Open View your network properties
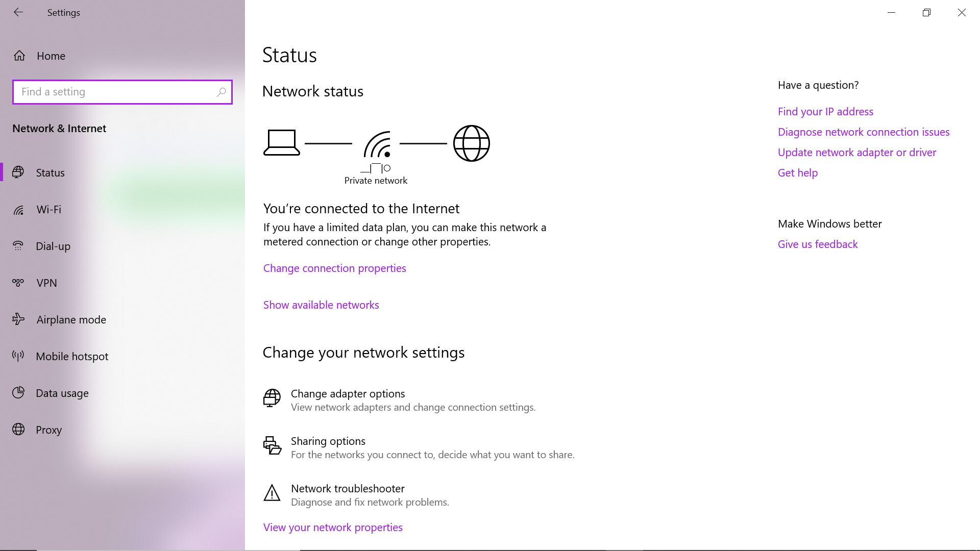Screen dimensions: 980x551 click(333, 528)
